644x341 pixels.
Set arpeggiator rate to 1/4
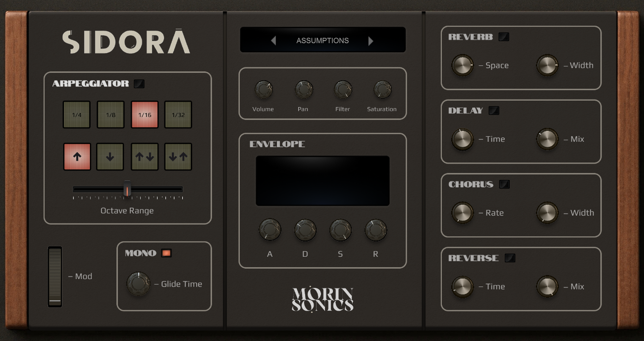click(x=77, y=115)
